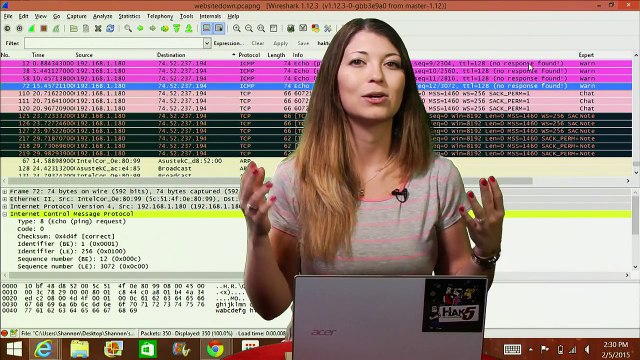Reload the capture file
The height and width of the screenshot is (360, 640).
coord(110,28)
